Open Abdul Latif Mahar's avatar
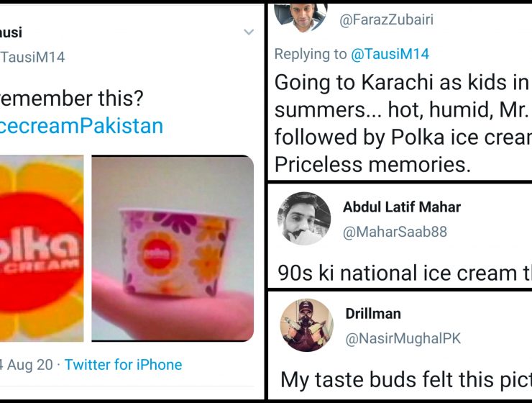 304,219
